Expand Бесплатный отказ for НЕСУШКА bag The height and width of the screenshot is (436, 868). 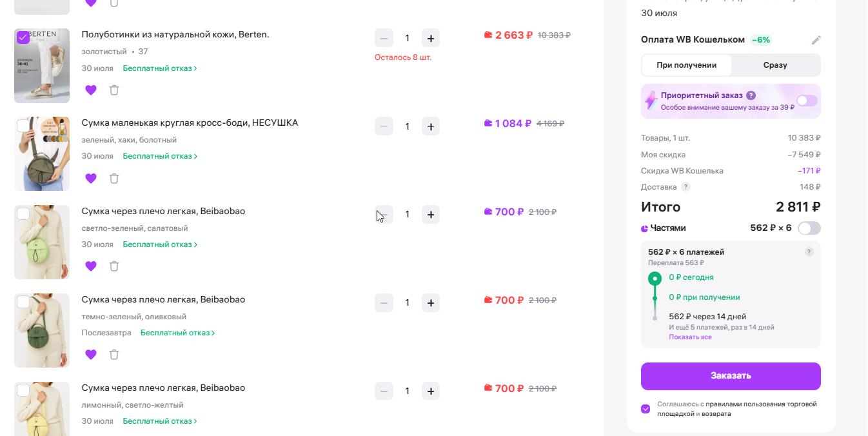tap(160, 156)
